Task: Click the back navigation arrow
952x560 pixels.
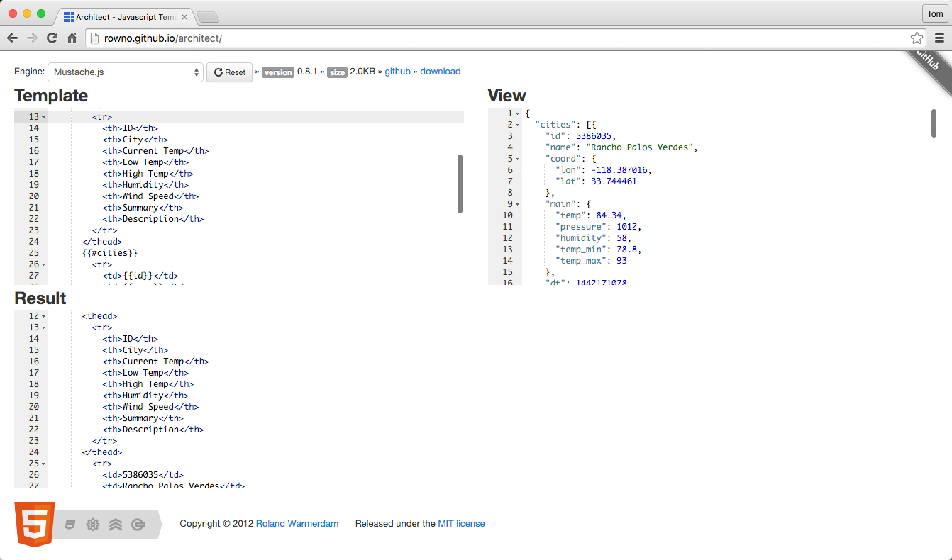Action: tap(12, 38)
